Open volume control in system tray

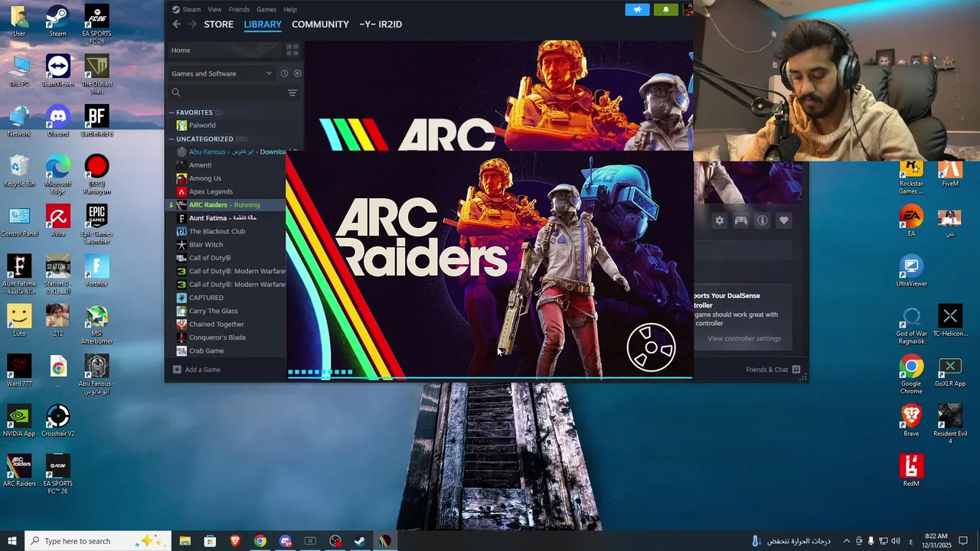(896, 541)
